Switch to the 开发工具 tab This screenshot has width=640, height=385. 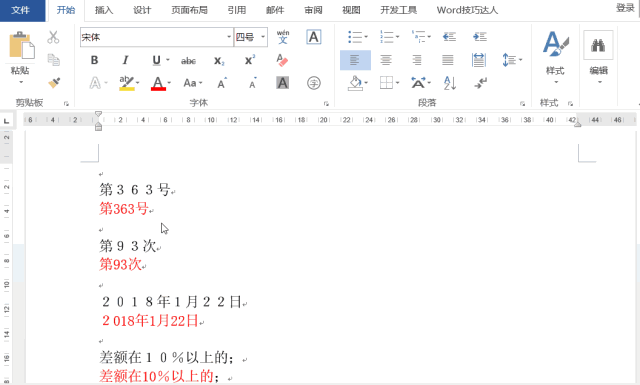click(399, 10)
